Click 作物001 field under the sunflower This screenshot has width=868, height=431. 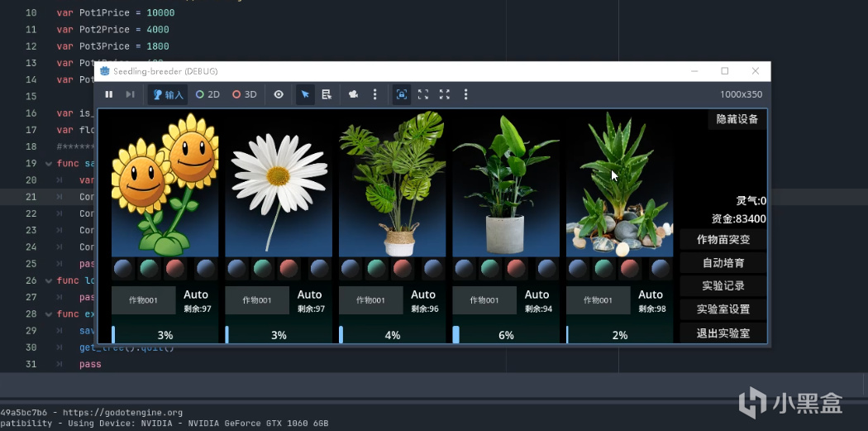click(143, 300)
